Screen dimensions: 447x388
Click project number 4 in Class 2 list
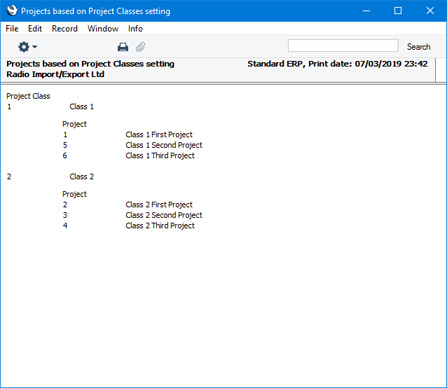(65, 226)
